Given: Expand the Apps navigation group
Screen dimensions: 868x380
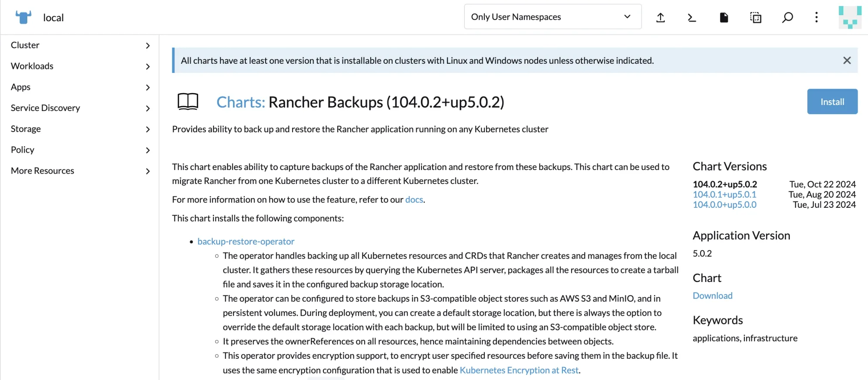Looking at the screenshot, I should click(80, 87).
